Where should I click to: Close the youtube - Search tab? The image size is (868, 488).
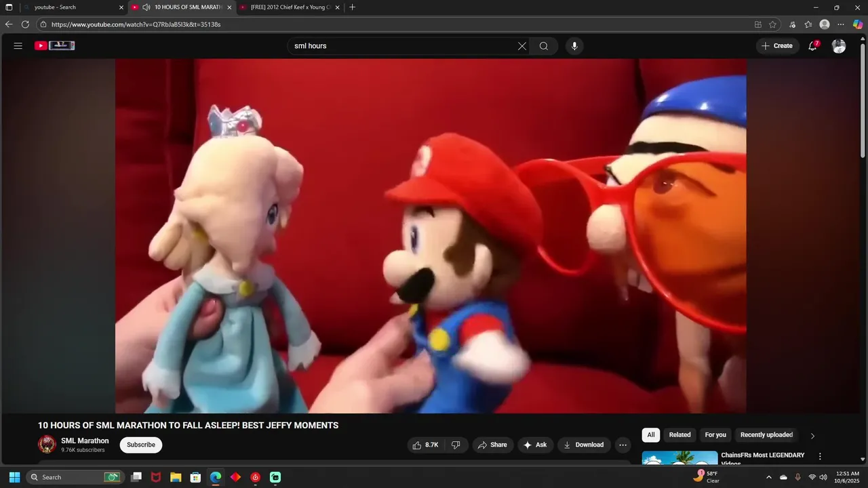(121, 7)
